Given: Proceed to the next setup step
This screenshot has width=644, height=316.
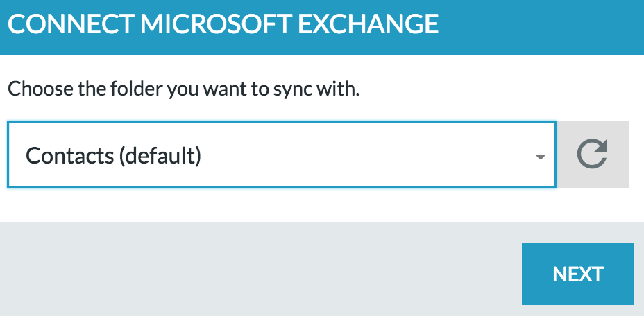Looking at the screenshot, I should click(578, 274).
